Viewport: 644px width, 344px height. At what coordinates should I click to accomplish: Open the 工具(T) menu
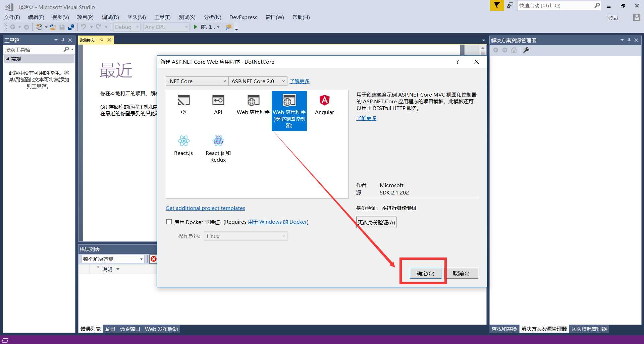coord(162,17)
